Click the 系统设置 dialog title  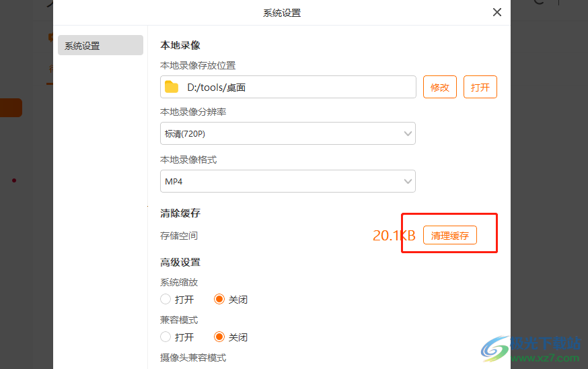pyautogui.click(x=282, y=13)
